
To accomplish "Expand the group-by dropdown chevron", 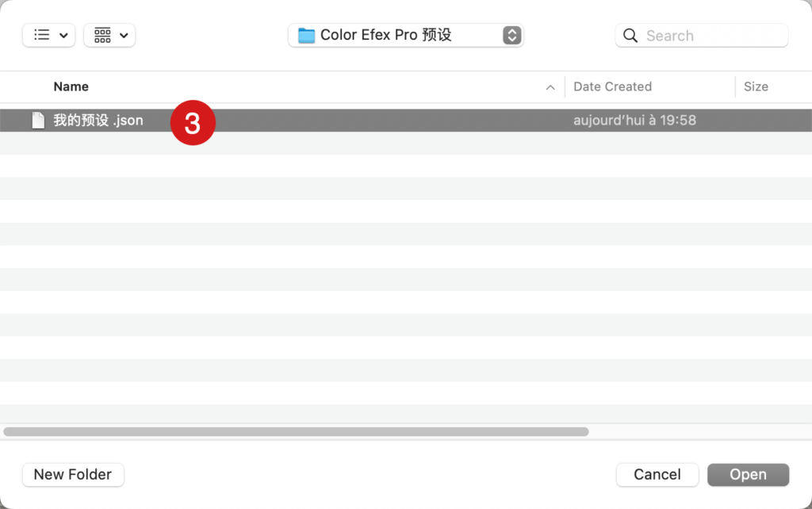I will click(124, 36).
